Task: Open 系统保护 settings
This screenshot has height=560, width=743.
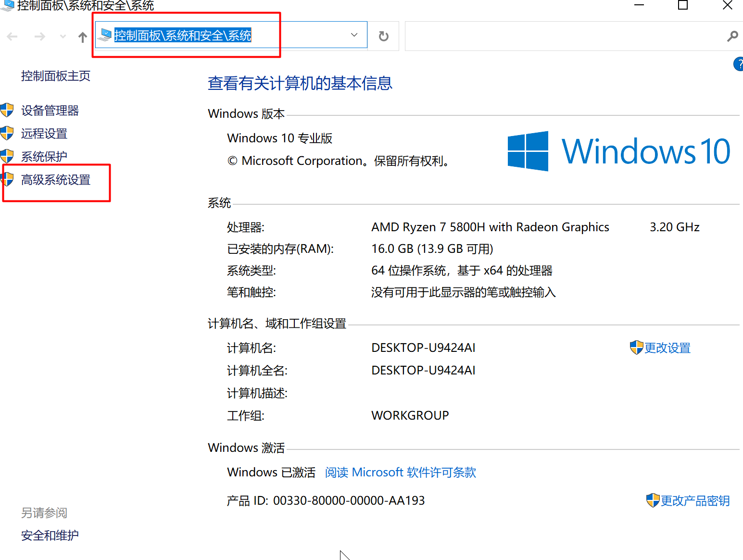Action: tap(44, 157)
